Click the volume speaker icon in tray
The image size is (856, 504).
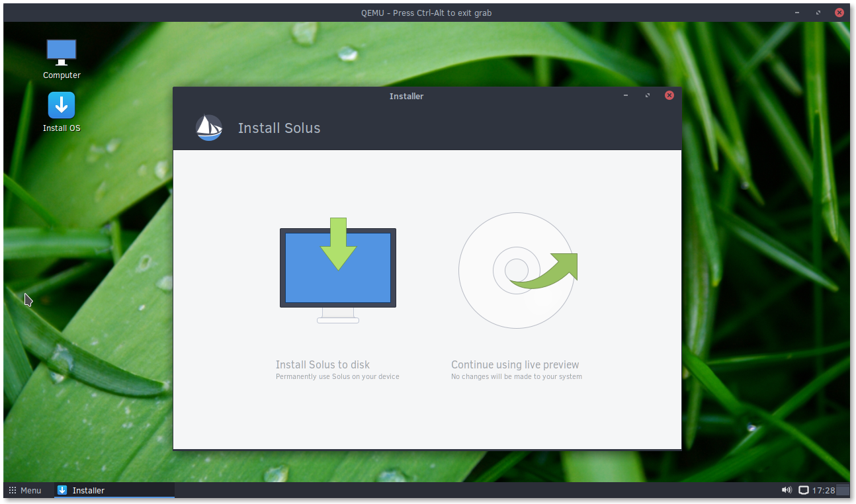pyautogui.click(x=787, y=490)
